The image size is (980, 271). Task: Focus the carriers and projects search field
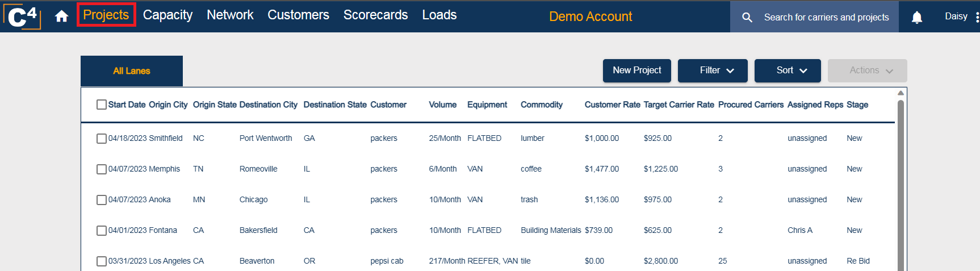[x=826, y=17]
